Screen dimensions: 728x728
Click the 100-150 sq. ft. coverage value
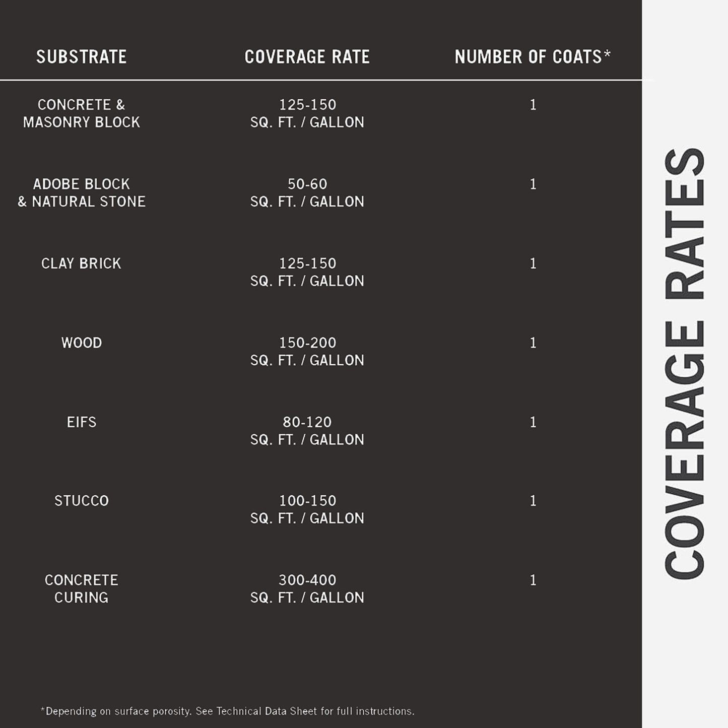[x=307, y=509]
